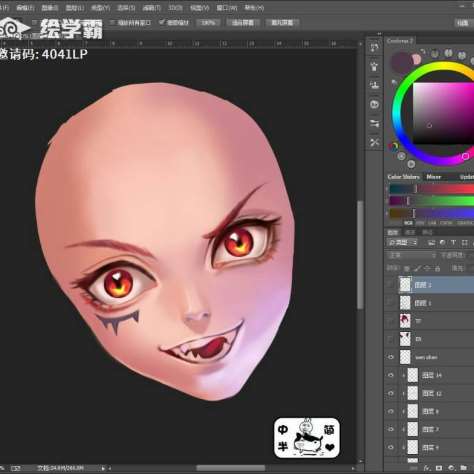Create adjustment layer icon at panel bottom
The width and height of the screenshot is (474, 474).
point(451,468)
